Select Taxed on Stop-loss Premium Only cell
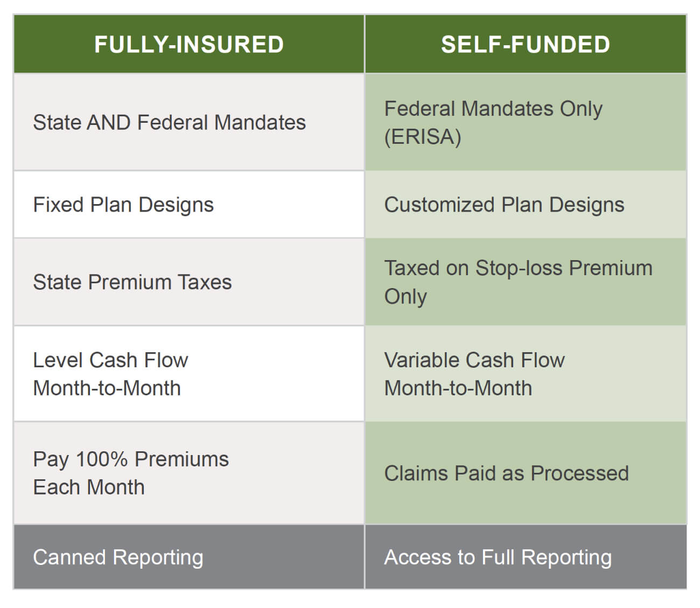Screen dimensions: 700x608 pyautogui.click(x=526, y=282)
